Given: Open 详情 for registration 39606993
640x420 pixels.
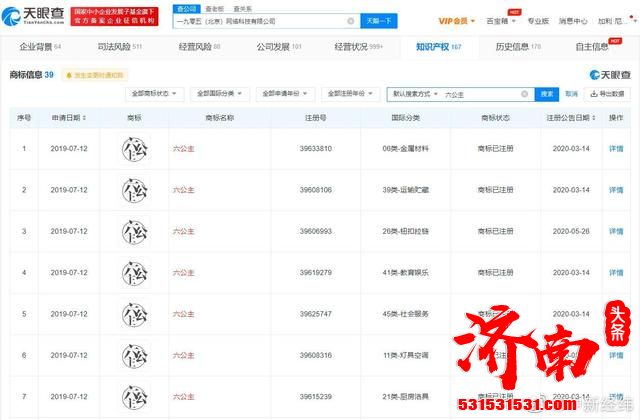Looking at the screenshot, I should click(x=616, y=231).
